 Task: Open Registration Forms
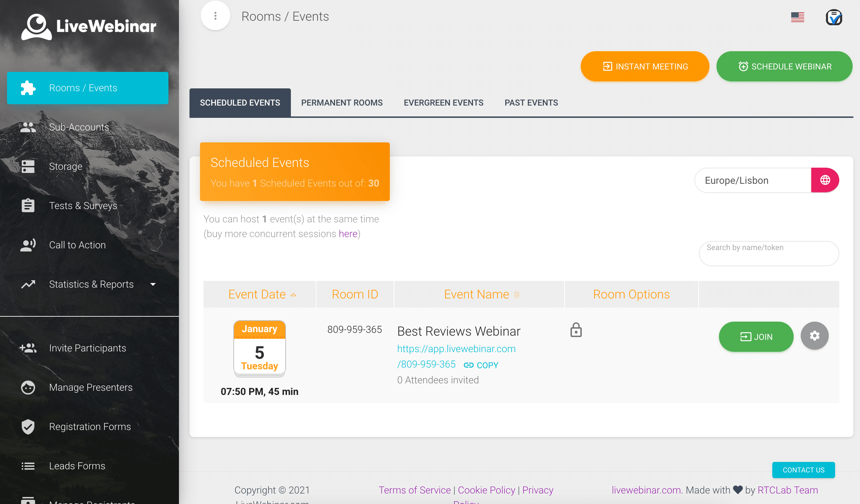pyautogui.click(x=90, y=426)
